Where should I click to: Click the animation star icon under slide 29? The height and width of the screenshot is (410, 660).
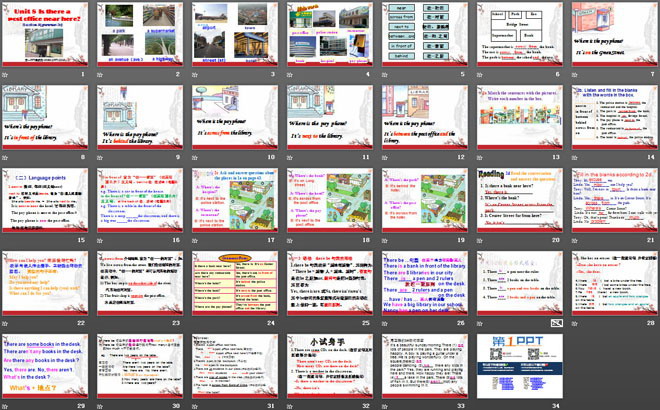(x=5, y=406)
